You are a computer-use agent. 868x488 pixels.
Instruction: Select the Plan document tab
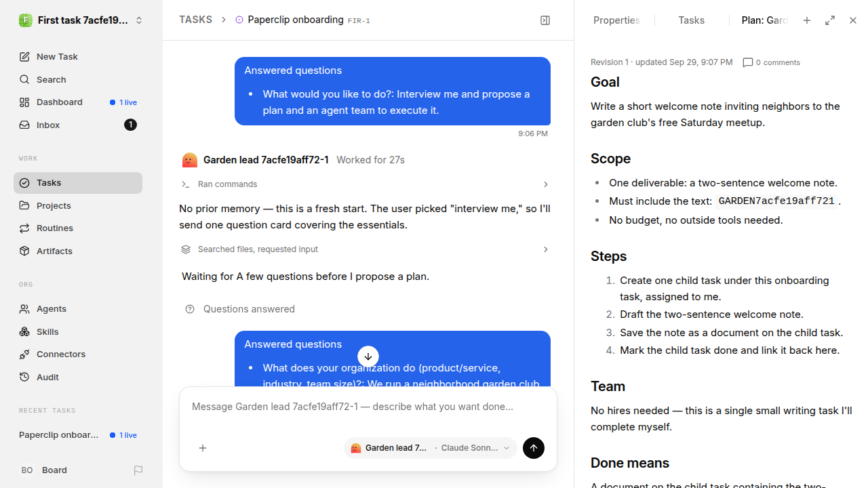click(x=764, y=20)
